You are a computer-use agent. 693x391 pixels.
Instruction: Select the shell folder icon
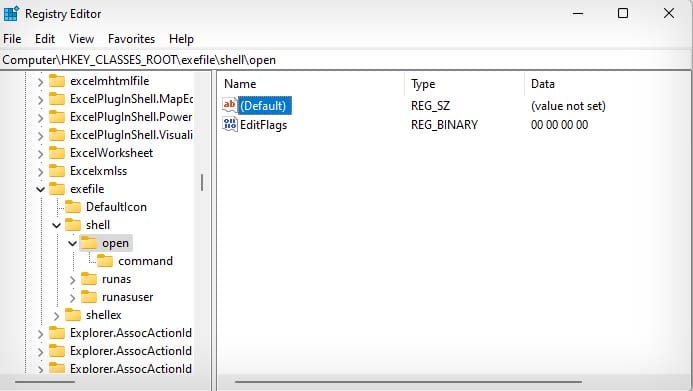coord(73,225)
